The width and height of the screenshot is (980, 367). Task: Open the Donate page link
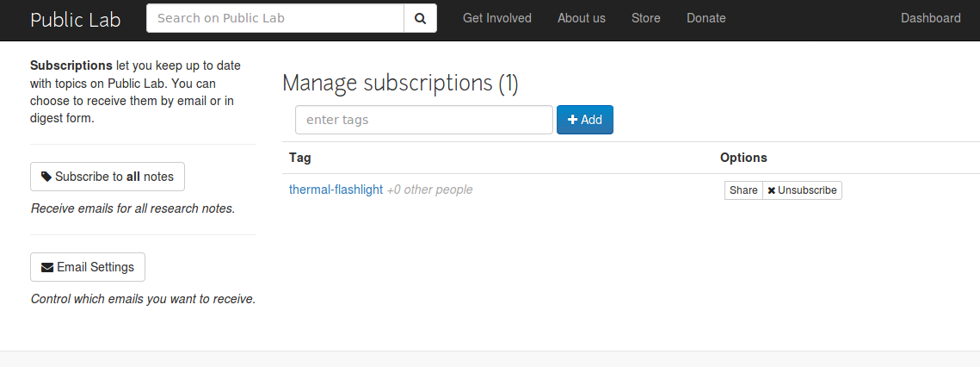click(x=706, y=18)
